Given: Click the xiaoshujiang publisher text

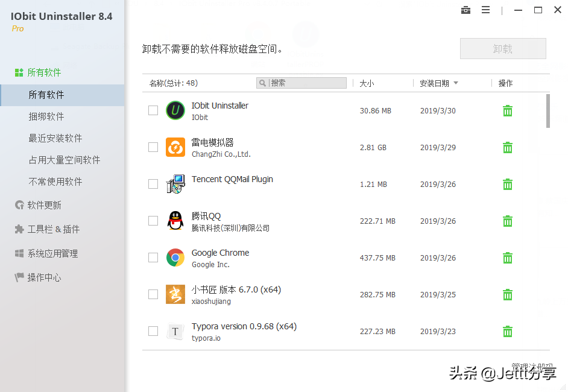Looking at the screenshot, I should click(x=211, y=302).
